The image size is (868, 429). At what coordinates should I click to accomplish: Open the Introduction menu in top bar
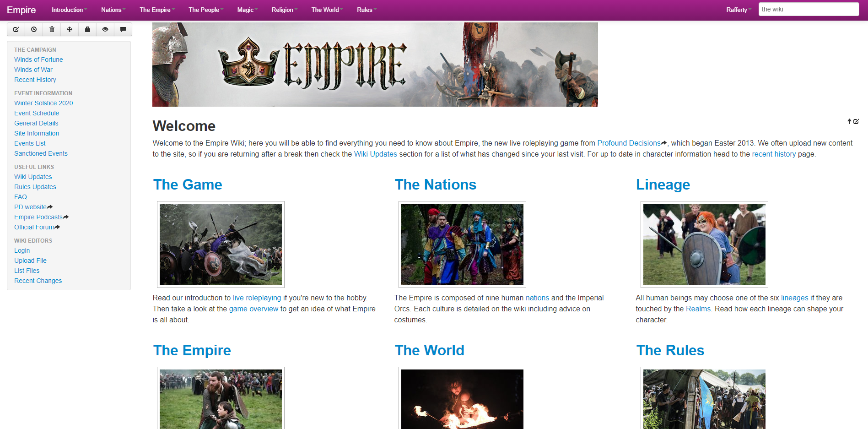[x=69, y=10]
